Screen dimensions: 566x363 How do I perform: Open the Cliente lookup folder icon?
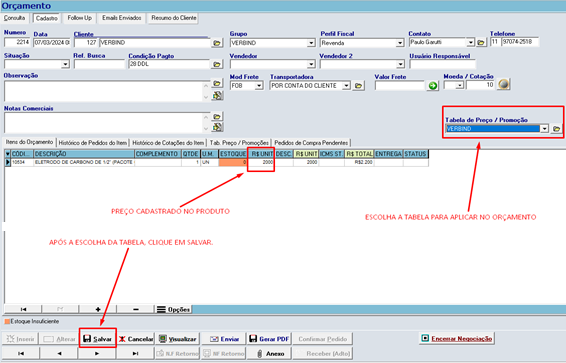coord(217,43)
